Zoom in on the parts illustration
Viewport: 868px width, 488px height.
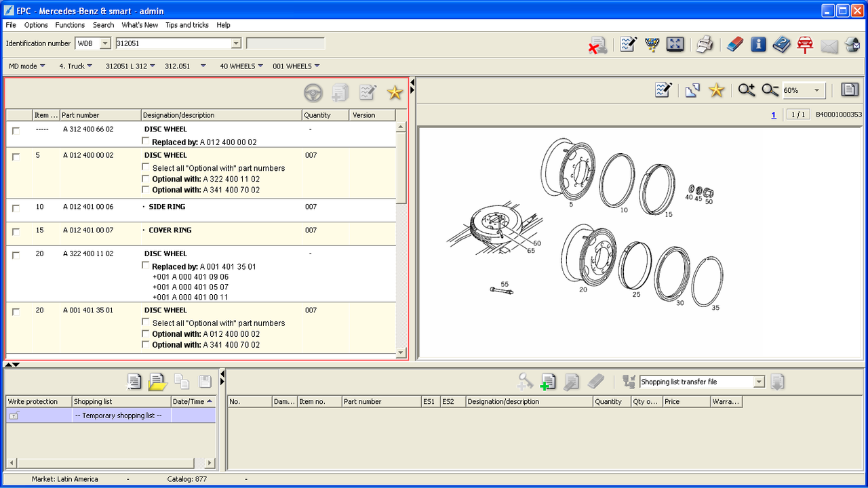point(747,89)
